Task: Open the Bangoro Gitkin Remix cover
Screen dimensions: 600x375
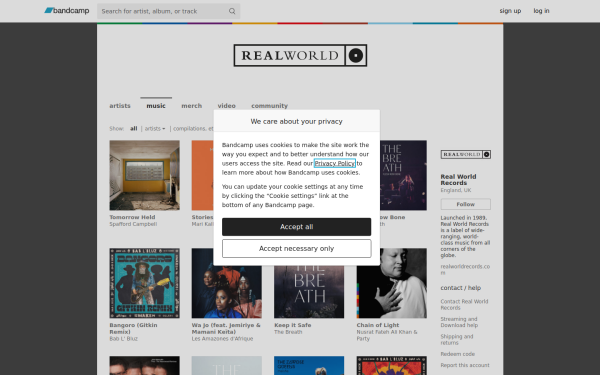Action: [144, 283]
